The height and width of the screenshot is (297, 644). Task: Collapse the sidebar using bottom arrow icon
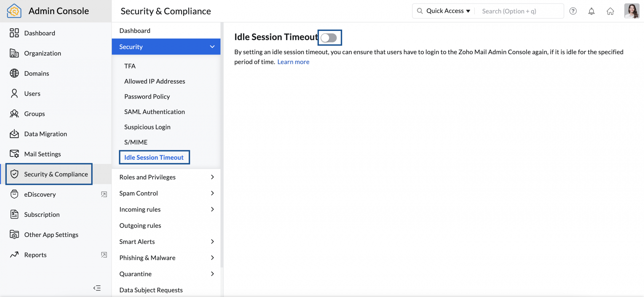tap(97, 288)
